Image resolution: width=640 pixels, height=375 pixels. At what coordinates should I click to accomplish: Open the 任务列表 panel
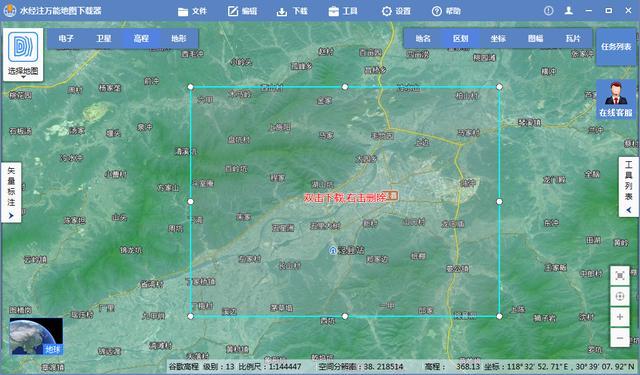pos(616,47)
